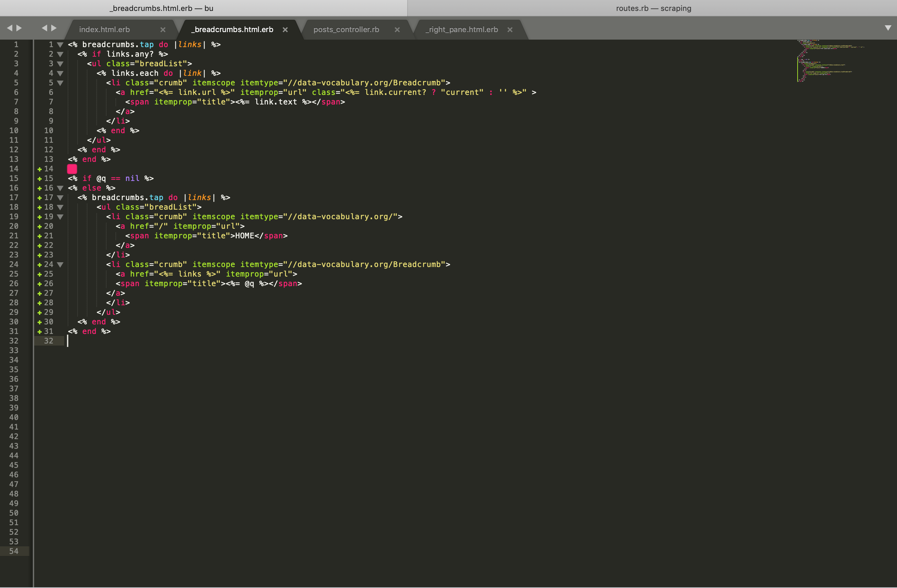Viewport: 897px width, 588px height.
Task: Fold the else block at line 16
Action: pos(60,188)
